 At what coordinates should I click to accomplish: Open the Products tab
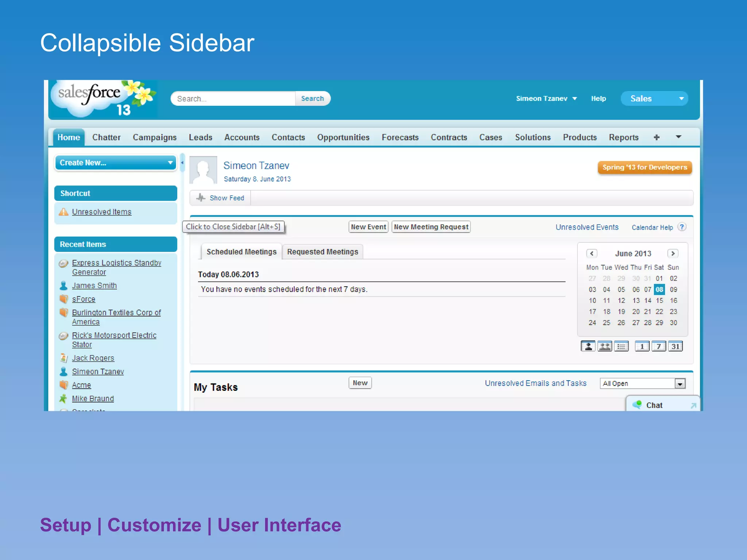pyautogui.click(x=580, y=137)
